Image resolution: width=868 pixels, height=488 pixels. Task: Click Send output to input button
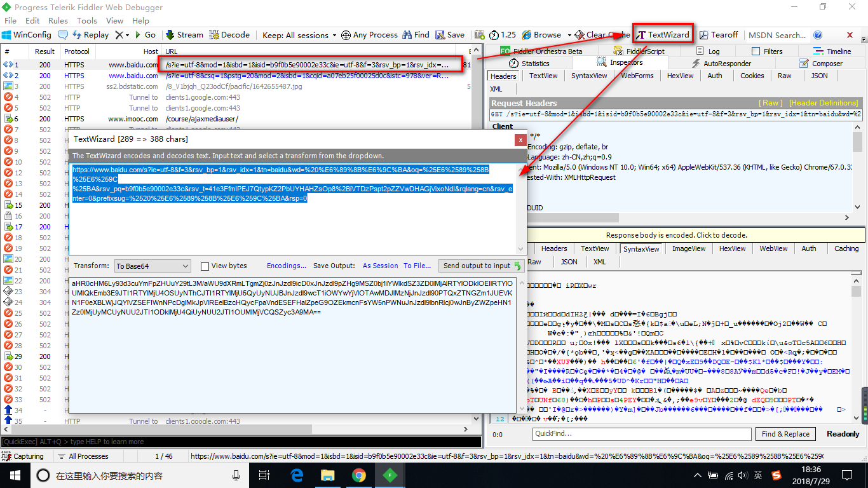(x=482, y=266)
